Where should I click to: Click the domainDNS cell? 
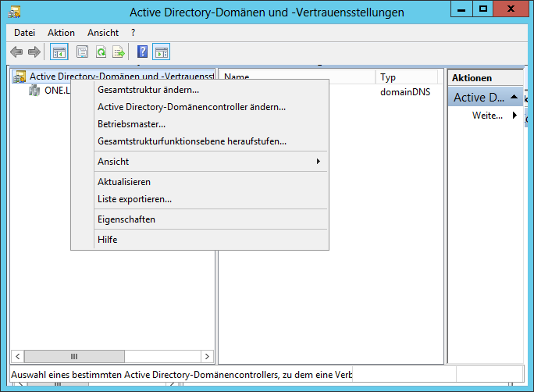pyautogui.click(x=405, y=92)
